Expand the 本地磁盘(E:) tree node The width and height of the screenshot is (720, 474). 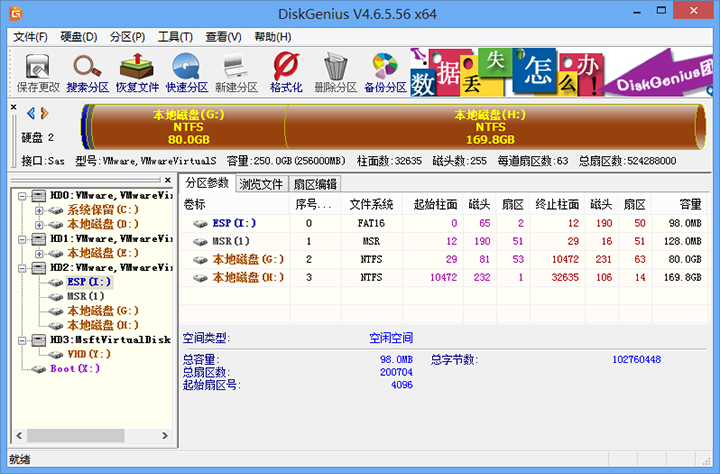[x=39, y=254]
